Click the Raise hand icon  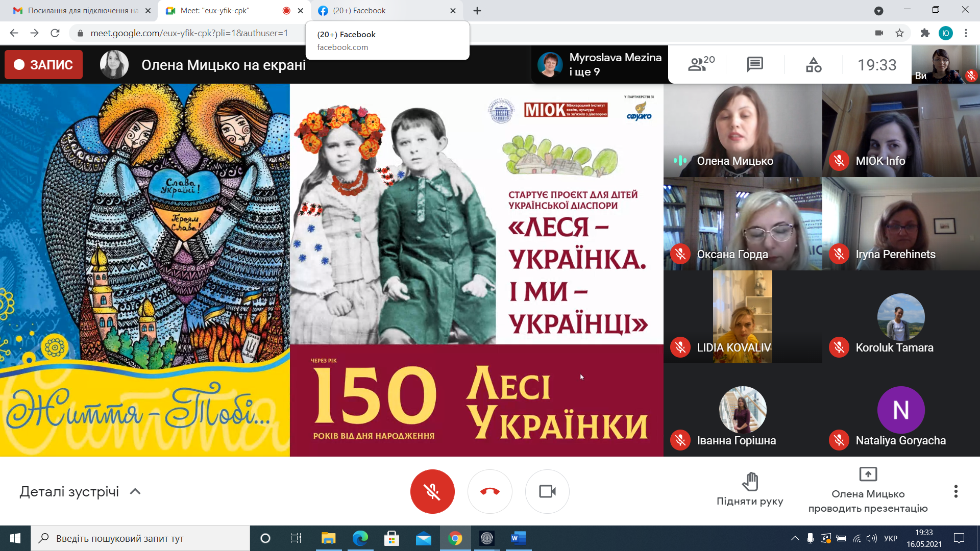coord(750,482)
